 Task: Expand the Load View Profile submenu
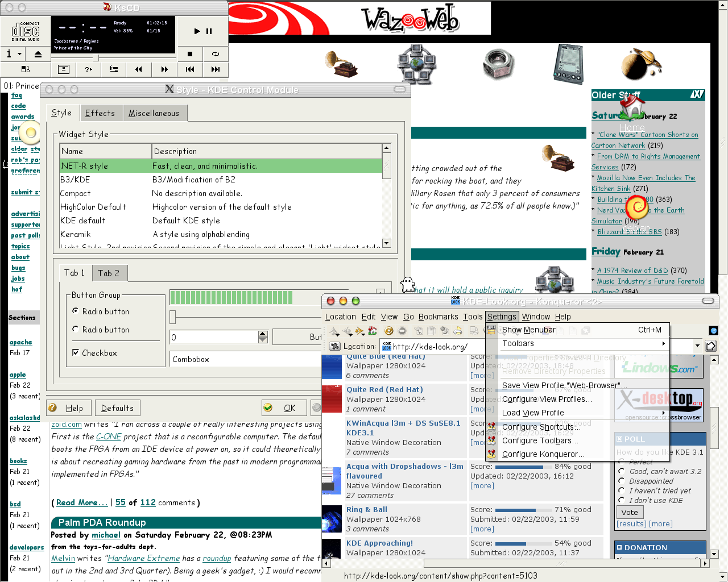tap(577, 413)
